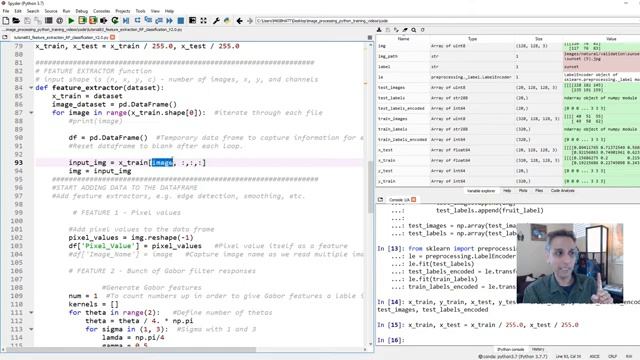Image resolution: width=640 pixels, height=360 pixels.
Task: Remove all variables eraser icon
Action: tap(405, 30)
